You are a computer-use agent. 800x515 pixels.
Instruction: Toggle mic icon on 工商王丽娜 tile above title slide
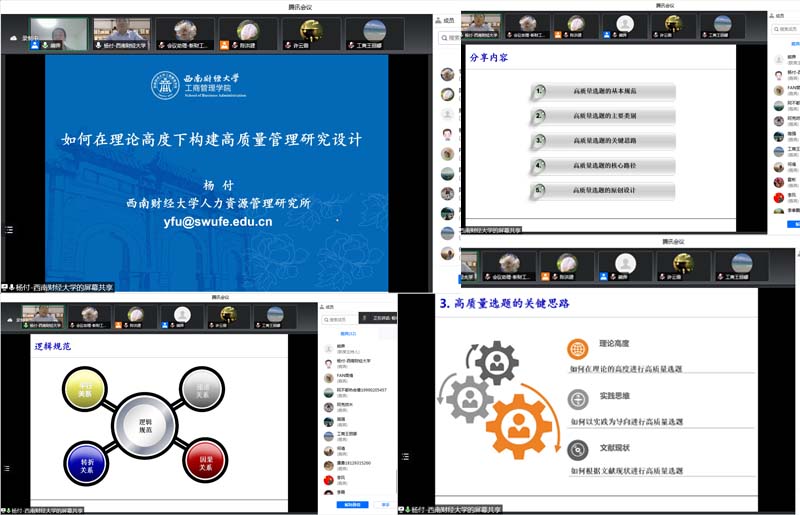point(351,46)
